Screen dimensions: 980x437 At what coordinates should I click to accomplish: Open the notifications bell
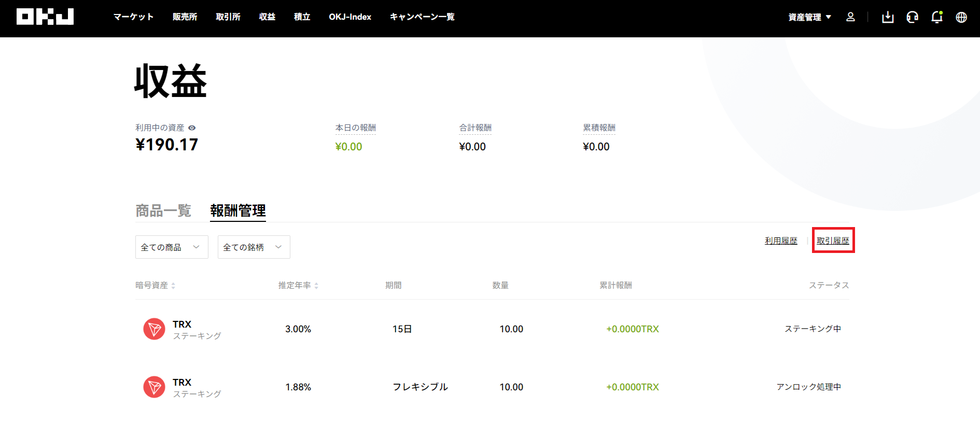[x=936, y=17]
